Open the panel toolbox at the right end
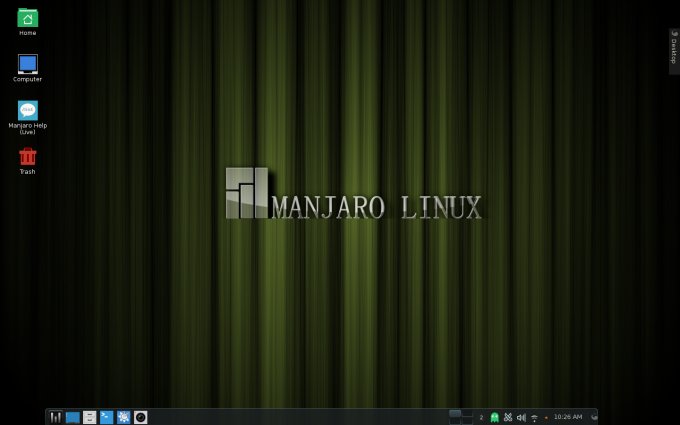This screenshot has width=680, height=425. [594, 417]
